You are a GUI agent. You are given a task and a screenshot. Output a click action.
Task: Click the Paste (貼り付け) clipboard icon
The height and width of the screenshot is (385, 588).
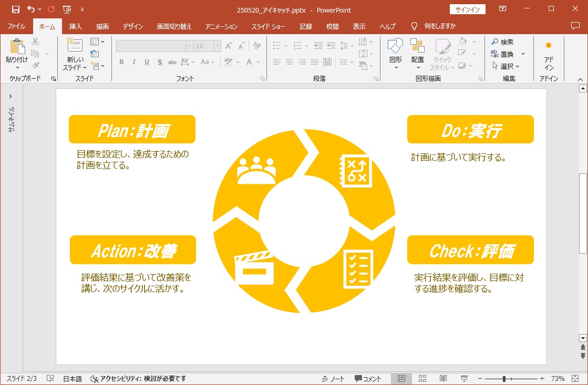point(17,47)
